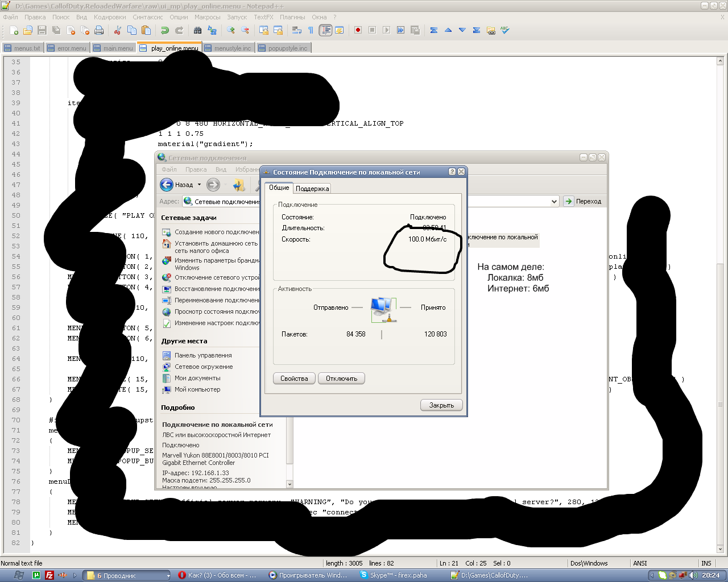Switch to the menustyle.inc tab
Screen dimensions: 728x582
click(x=228, y=48)
